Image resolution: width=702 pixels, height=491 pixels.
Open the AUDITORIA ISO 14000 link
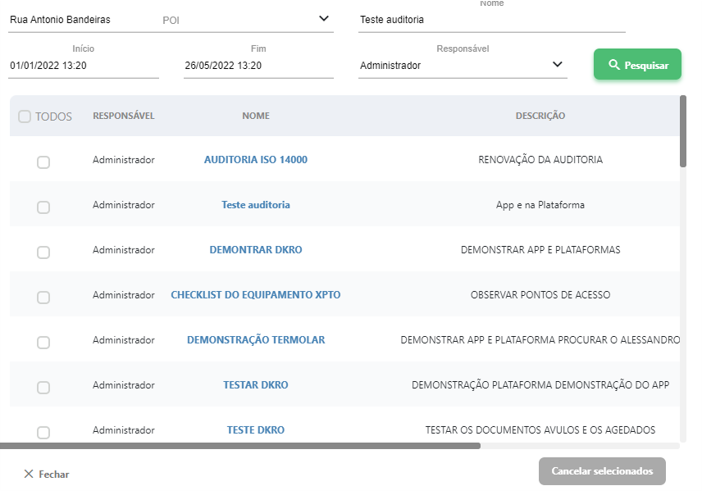point(255,160)
